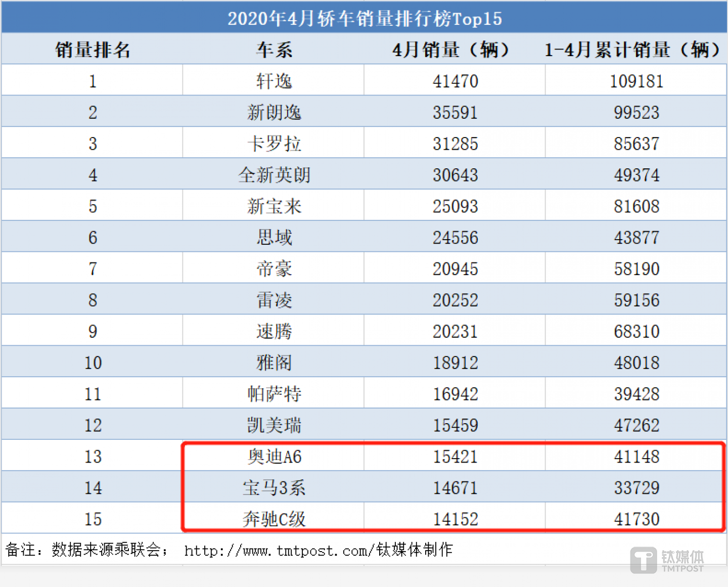Screen dimensions: 728x587
Task: Click the cumulative sales value '33729'
Action: tap(636, 488)
